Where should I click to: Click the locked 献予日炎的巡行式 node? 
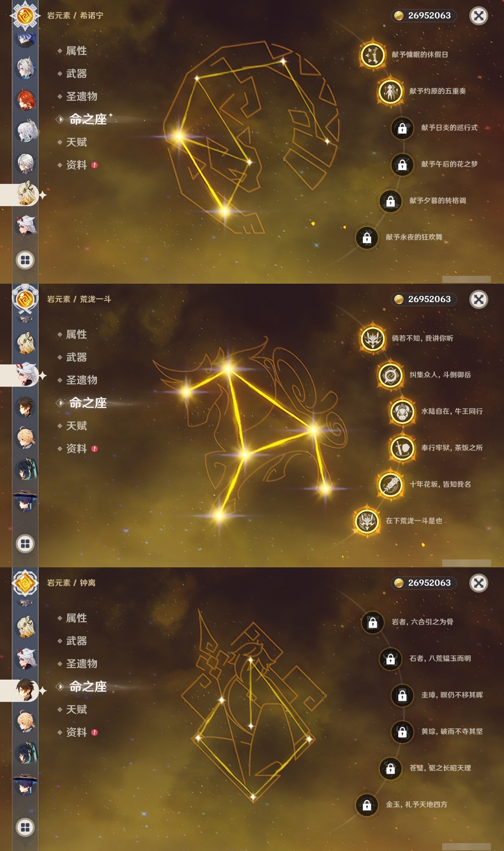point(402,128)
